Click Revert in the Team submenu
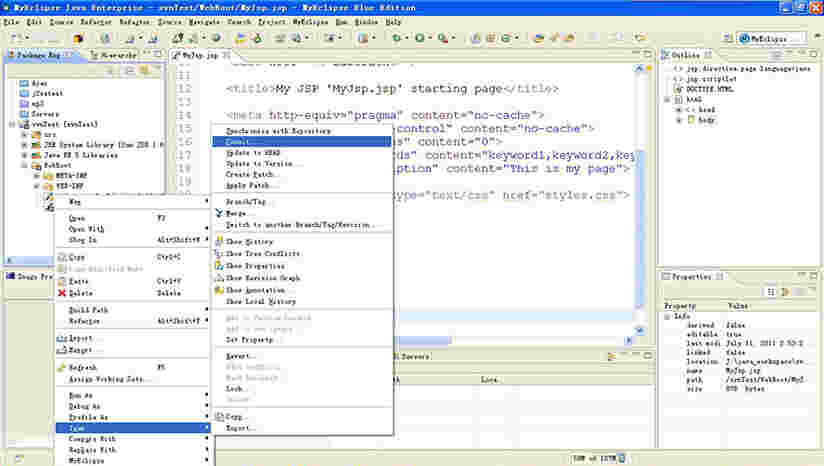 pos(240,355)
